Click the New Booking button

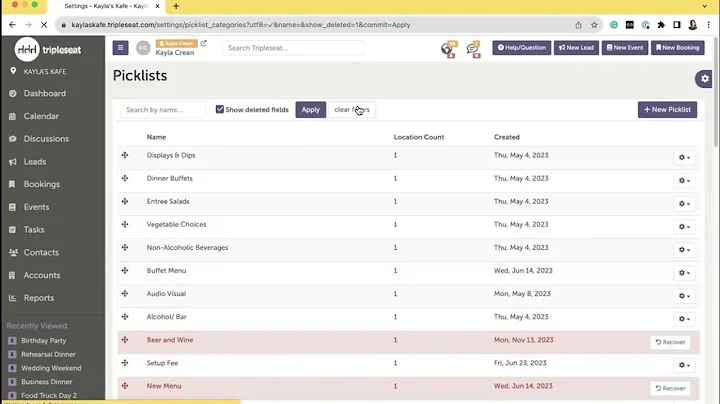[x=678, y=48]
